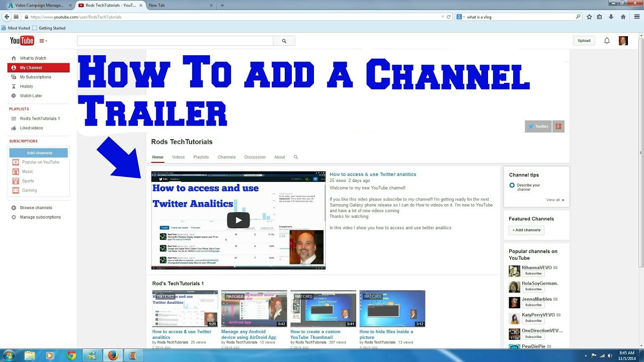Open 'How to access & use Twitter analitics' trailer title
Screen dimensions: 644x362
[373, 174]
